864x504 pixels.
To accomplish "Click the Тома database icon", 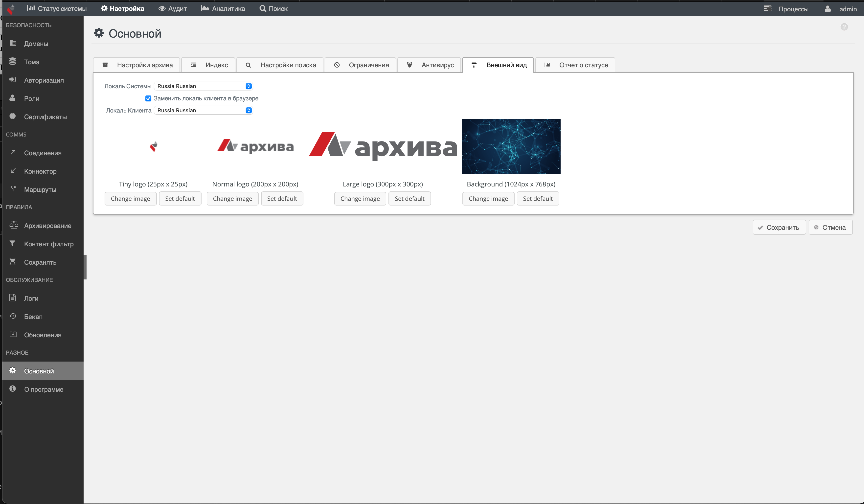I will [x=13, y=61].
